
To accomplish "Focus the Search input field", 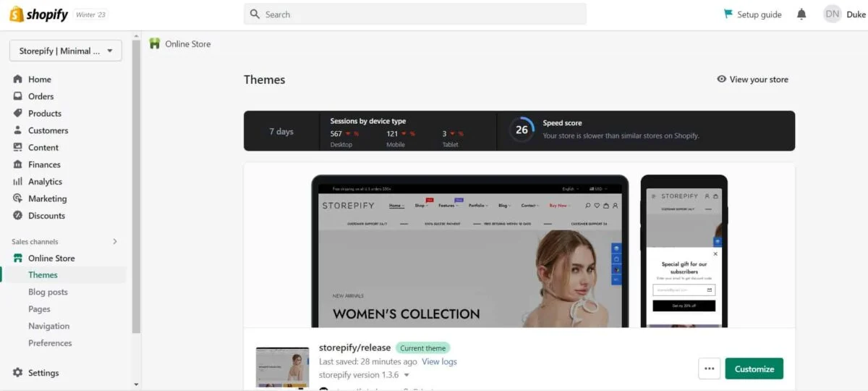I will pyautogui.click(x=415, y=14).
